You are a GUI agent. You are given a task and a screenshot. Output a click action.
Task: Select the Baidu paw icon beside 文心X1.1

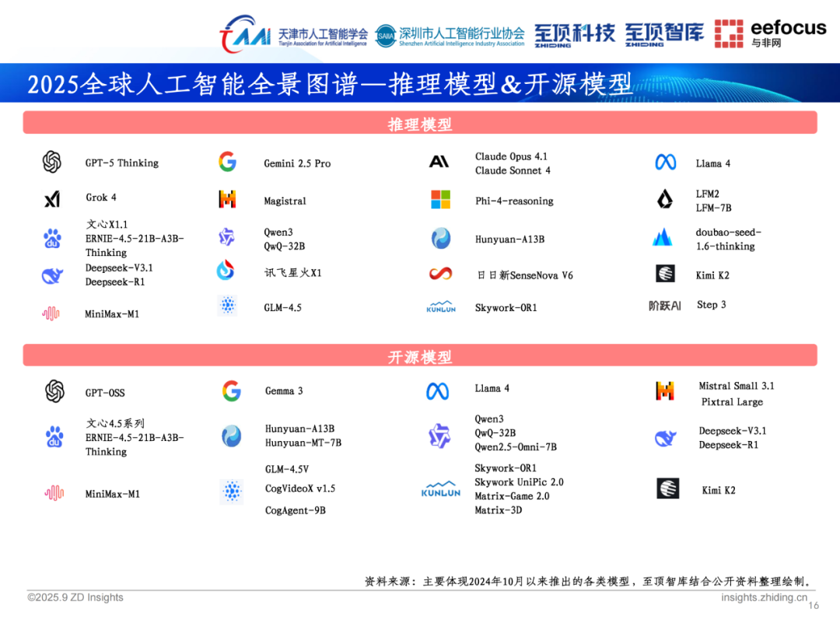pyautogui.click(x=52, y=239)
